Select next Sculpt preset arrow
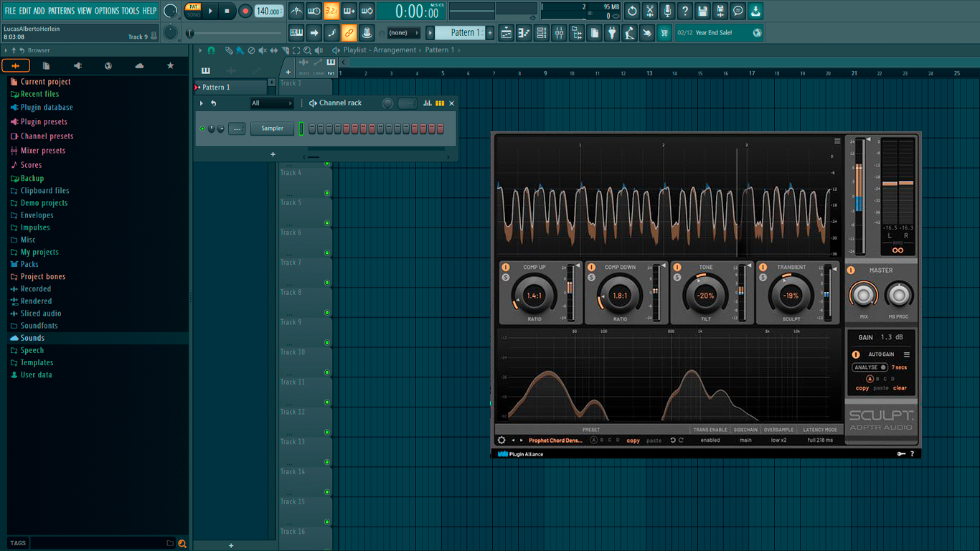Image resolution: width=980 pixels, height=551 pixels. point(522,441)
